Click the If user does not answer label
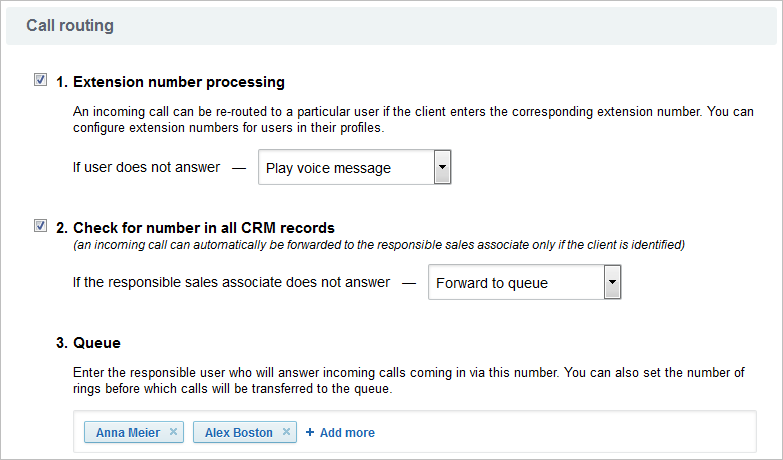Viewport: 783px width, 460px height. (146, 167)
